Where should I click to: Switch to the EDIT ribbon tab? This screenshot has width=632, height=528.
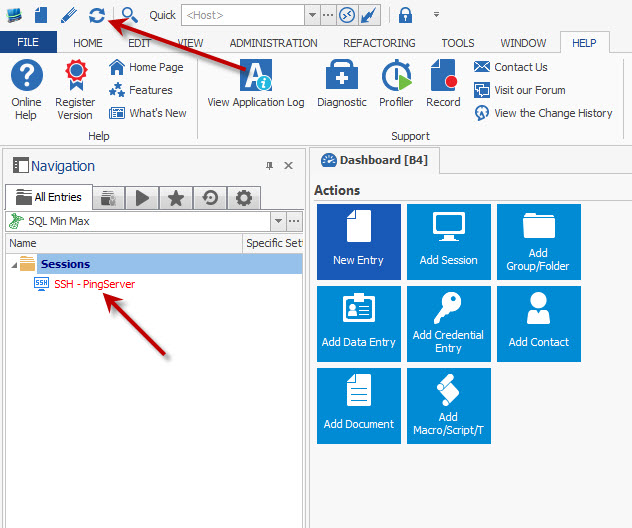(139, 43)
